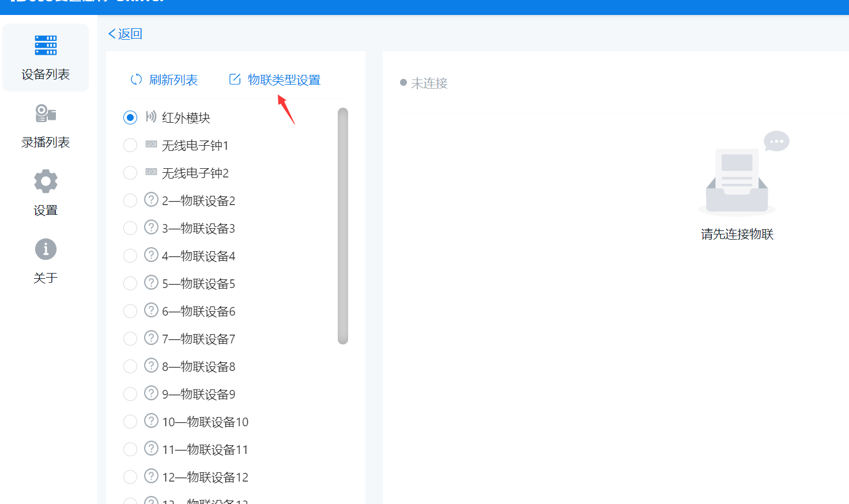Image resolution: width=849 pixels, height=504 pixels.
Task: Select the 12—物联设备12 list entry
Action: click(x=205, y=478)
